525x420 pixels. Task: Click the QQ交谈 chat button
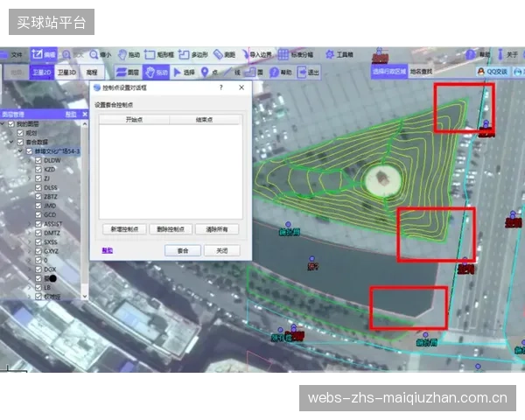(x=492, y=72)
